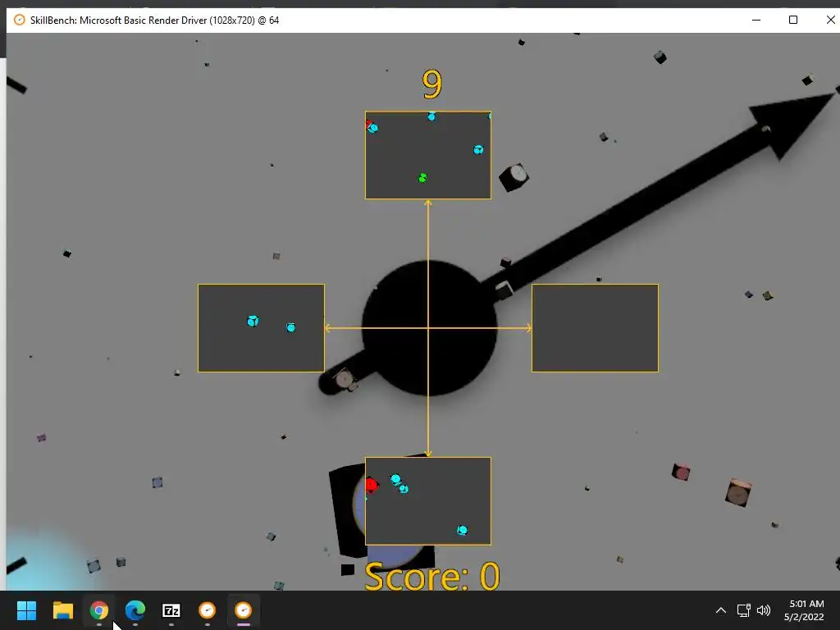Open the Windows Start menu

pos(27,610)
